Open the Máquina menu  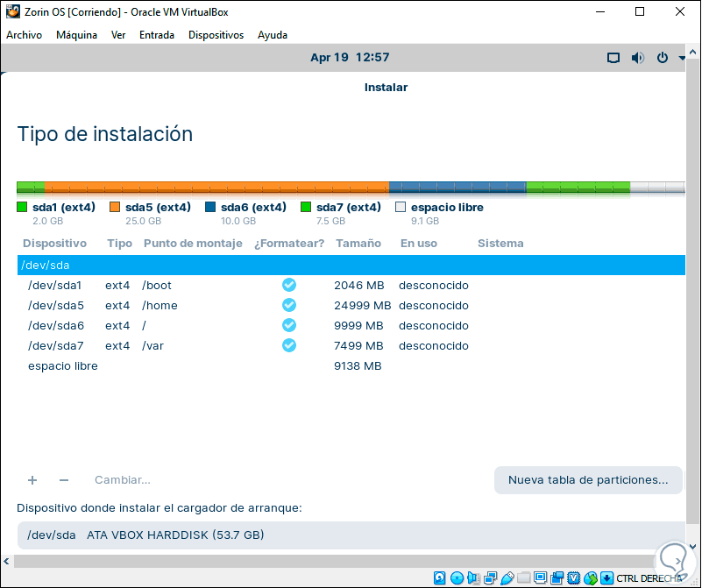pyautogui.click(x=76, y=35)
